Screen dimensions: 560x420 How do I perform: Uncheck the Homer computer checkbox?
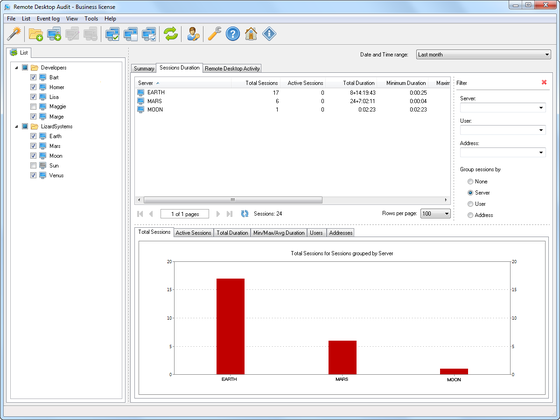[33, 87]
